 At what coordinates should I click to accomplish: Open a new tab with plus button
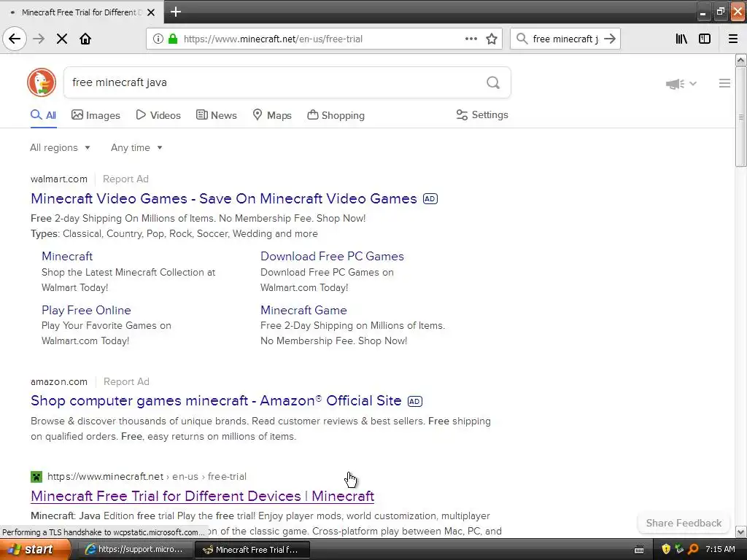coord(175,12)
